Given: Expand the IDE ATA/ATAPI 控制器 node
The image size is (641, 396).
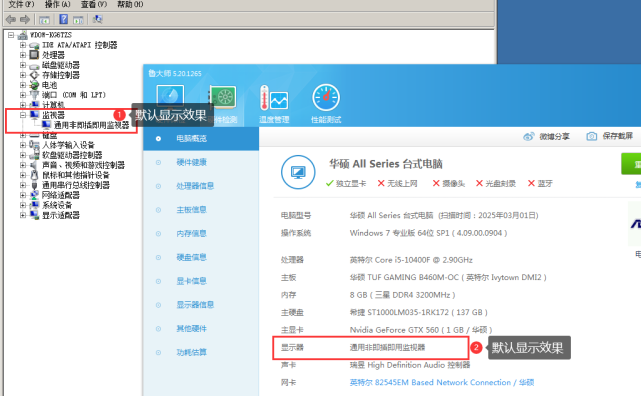Looking at the screenshot, I should (23, 45).
